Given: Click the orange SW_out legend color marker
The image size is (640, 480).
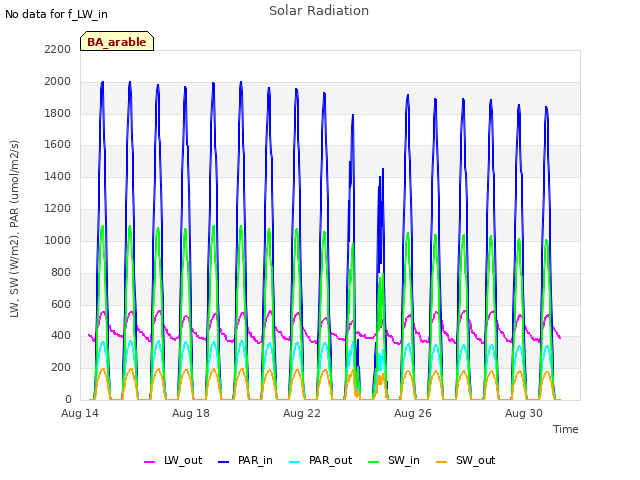Looking at the screenshot, I should pos(441,462).
